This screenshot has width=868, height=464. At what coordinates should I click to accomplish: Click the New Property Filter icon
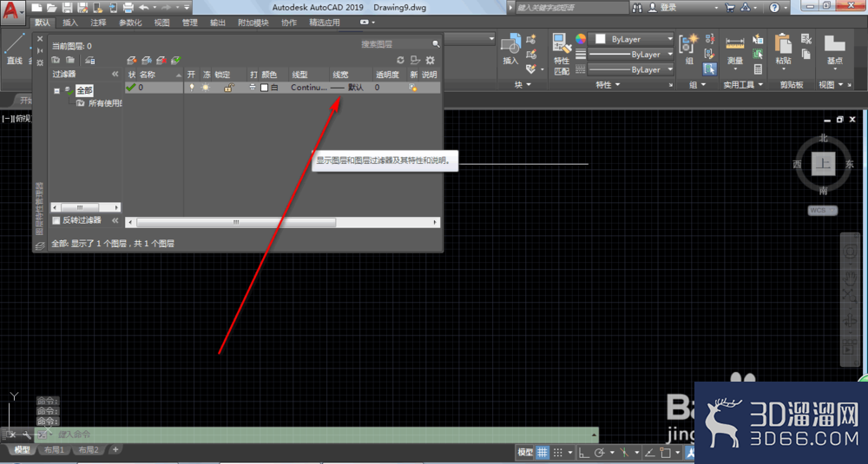click(56, 61)
